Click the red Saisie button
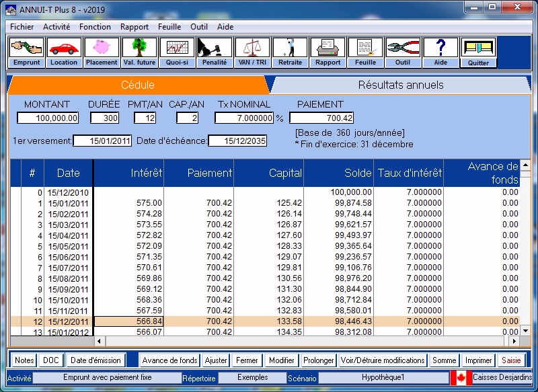The image size is (538, 392). click(511, 360)
